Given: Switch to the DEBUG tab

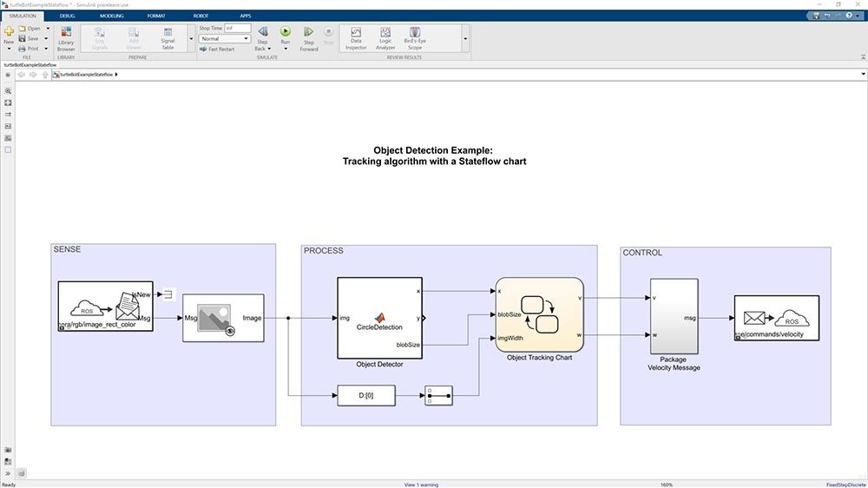Looking at the screenshot, I should 67,16.
